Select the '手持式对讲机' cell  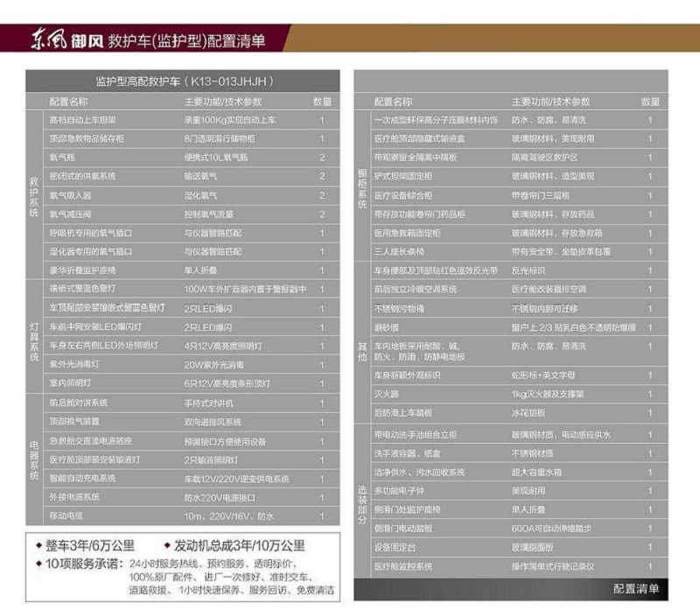tap(208, 403)
